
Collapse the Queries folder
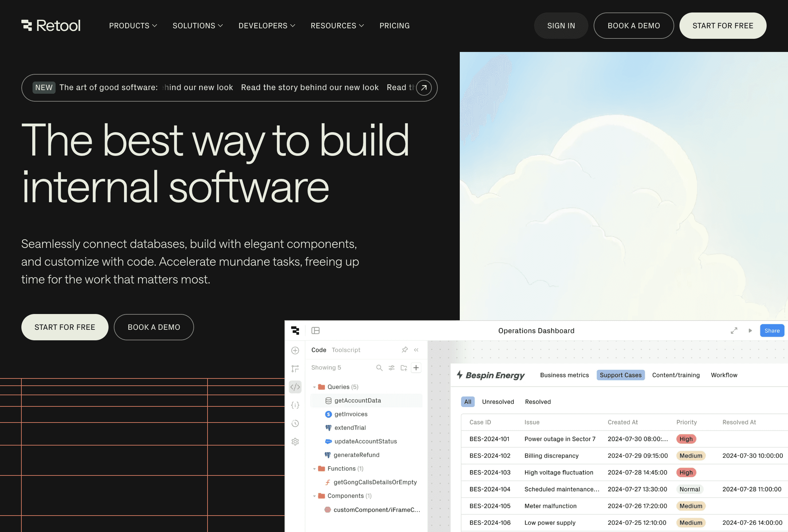point(314,387)
